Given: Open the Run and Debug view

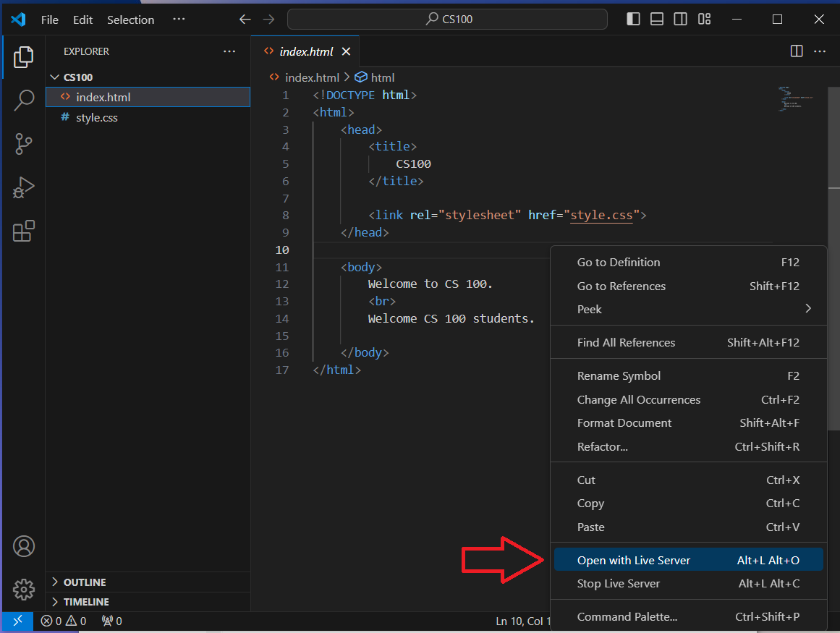Looking at the screenshot, I should click(x=24, y=187).
